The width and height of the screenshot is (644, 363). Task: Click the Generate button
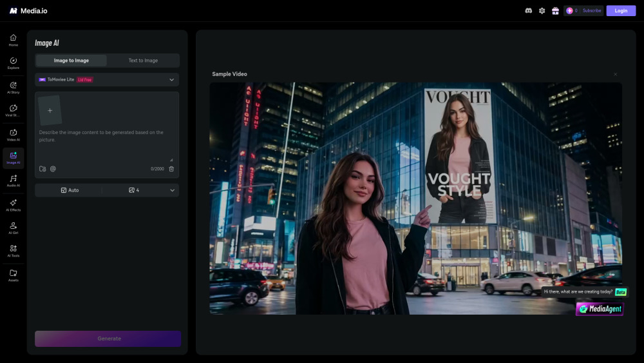[108, 338]
